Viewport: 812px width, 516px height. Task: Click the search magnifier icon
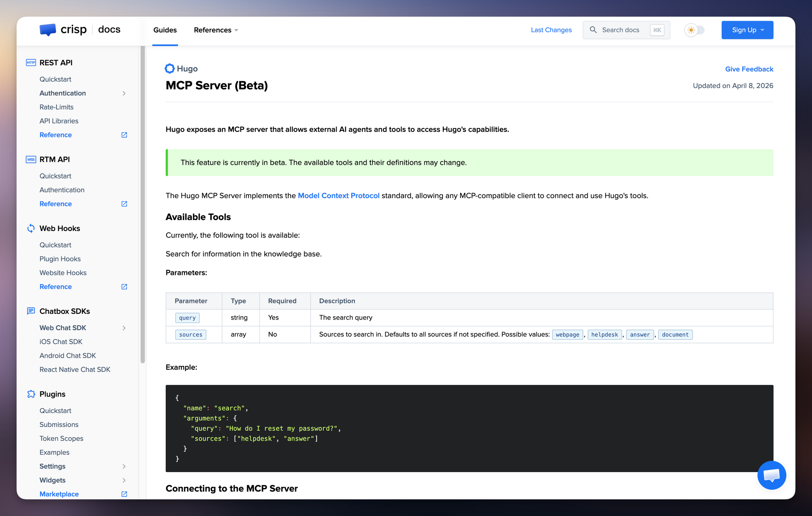(x=593, y=30)
